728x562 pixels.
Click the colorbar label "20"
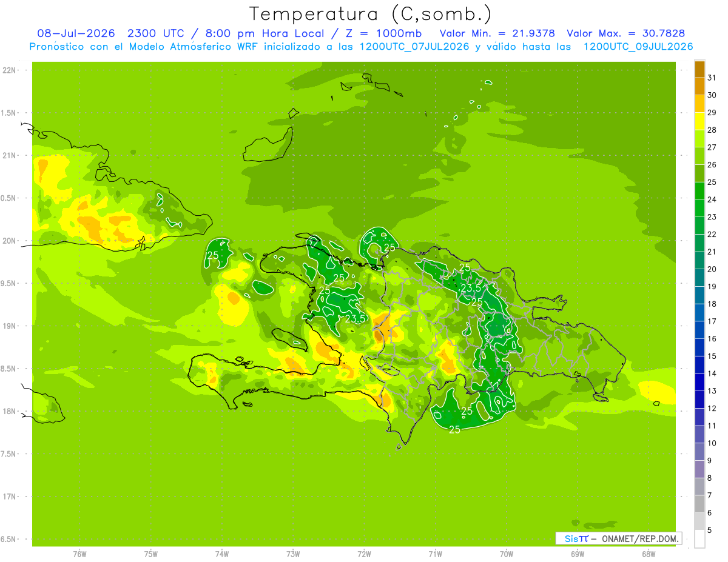[712, 269]
